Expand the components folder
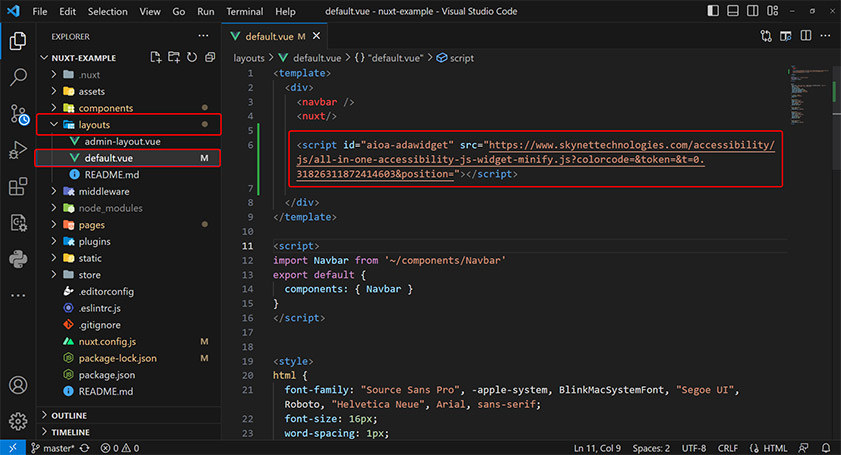The height and width of the screenshot is (455, 841). [x=106, y=108]
